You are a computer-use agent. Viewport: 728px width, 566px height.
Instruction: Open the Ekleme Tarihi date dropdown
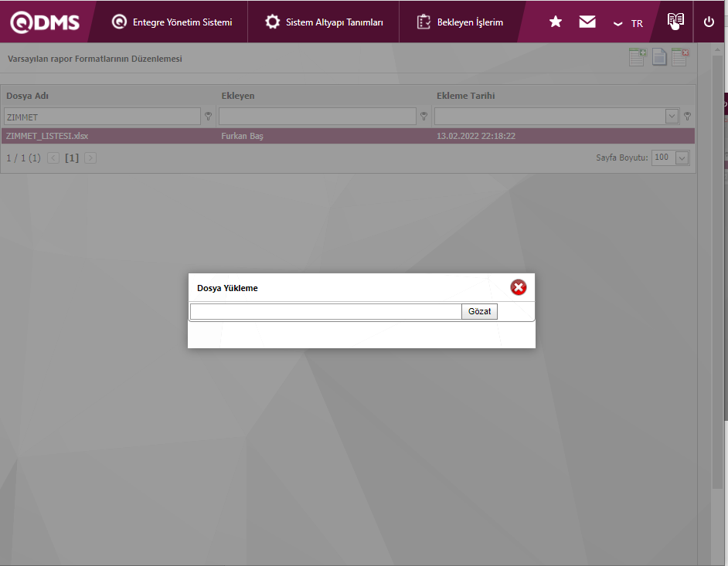point(672,117)
